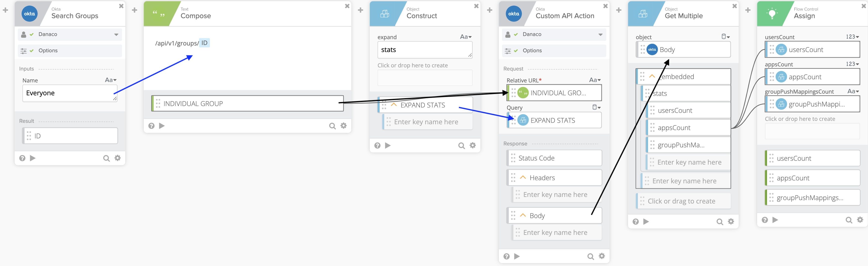
Task: Change type of object input in Get Multiple
Action: click(726, 37)
